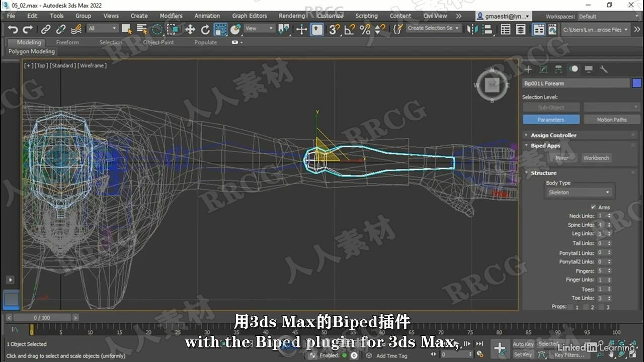Toggle the Arms checkbox
644x362 pixels.
[x=593, y=207]
